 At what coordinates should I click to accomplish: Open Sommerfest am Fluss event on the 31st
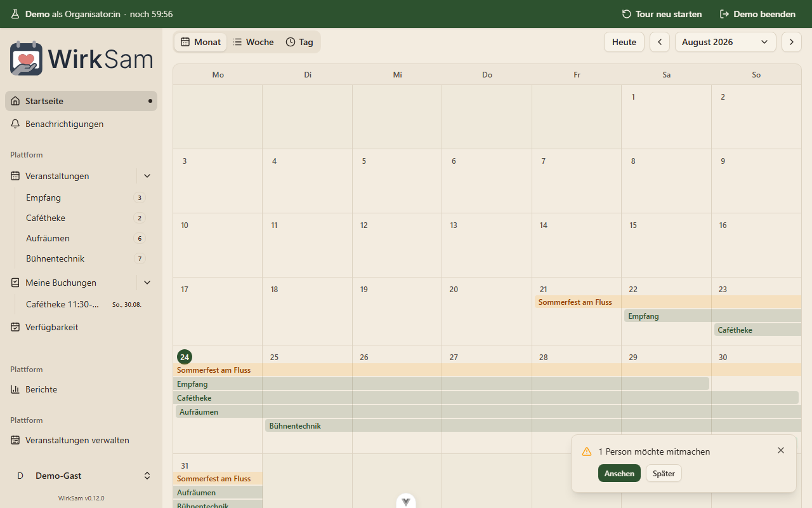(218, 479)
